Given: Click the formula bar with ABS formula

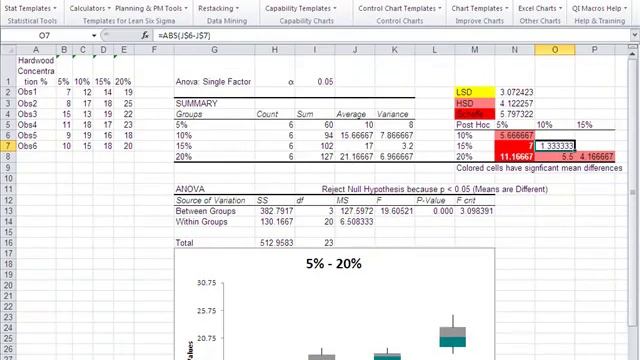Looking at the screenshot, I should coord(392,36).
